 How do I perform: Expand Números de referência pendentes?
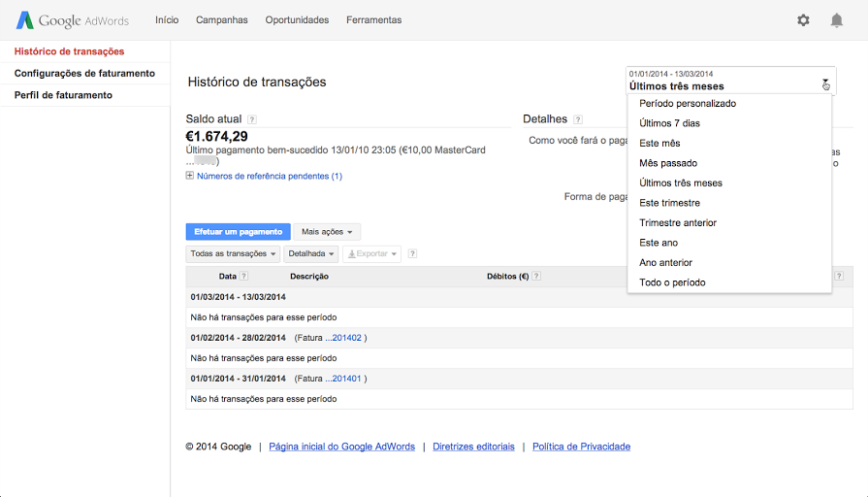(x=190, y=177)
